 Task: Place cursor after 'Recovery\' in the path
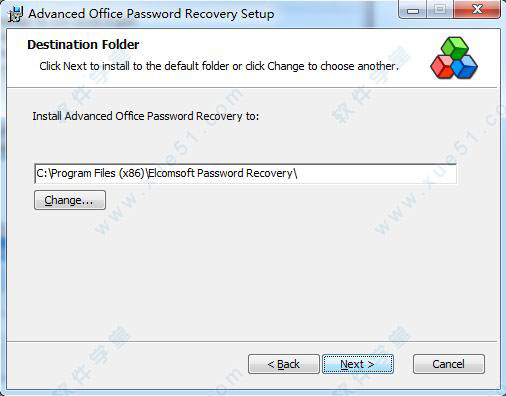coord(298,174)
